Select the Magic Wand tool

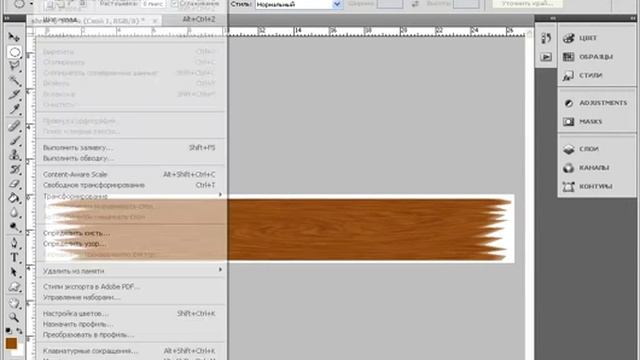(x=14, y=80)
